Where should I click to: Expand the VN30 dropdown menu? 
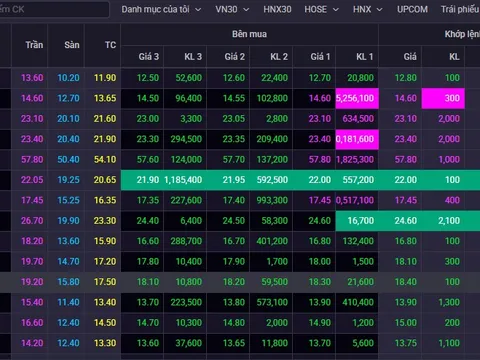point(232,9)
